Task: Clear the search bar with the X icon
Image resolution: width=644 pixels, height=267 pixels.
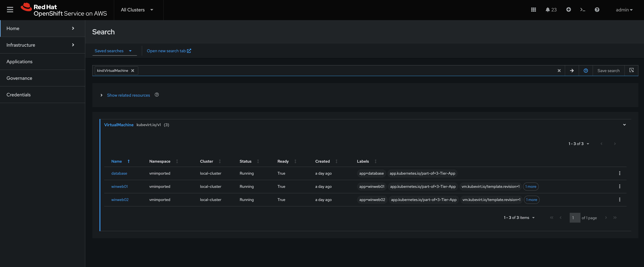Action: pyautogui.click(x=559, y=70)
